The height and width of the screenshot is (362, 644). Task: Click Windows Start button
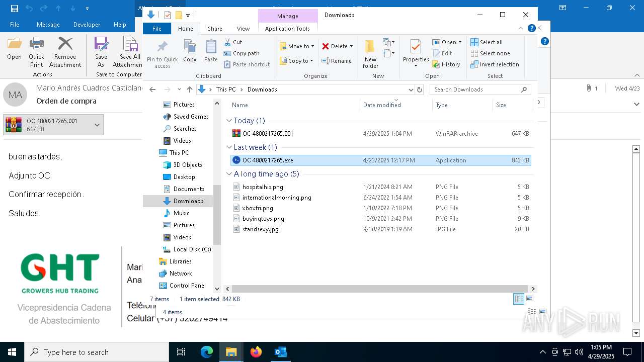pos(12,352)
